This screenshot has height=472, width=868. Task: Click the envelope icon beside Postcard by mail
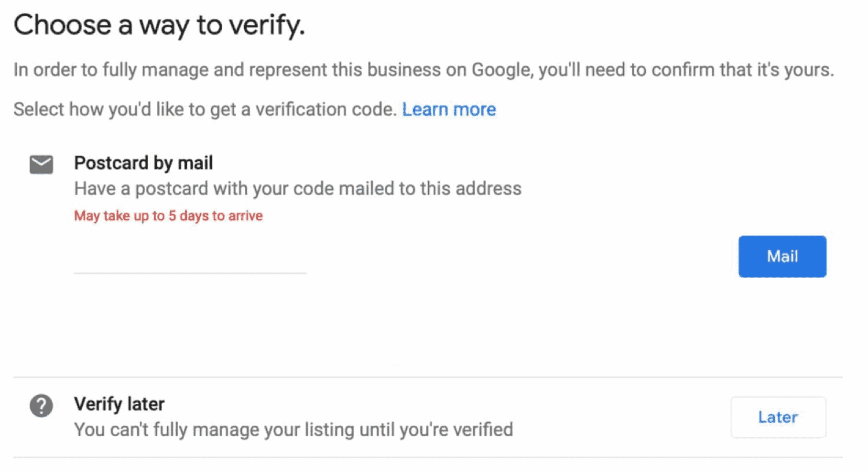click(x=41, y=164)
